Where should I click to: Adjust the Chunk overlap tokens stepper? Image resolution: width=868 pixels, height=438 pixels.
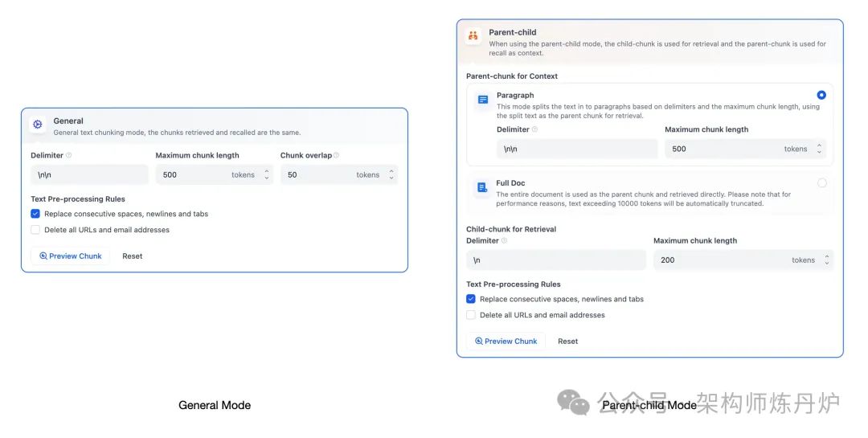tap(391, 174)
